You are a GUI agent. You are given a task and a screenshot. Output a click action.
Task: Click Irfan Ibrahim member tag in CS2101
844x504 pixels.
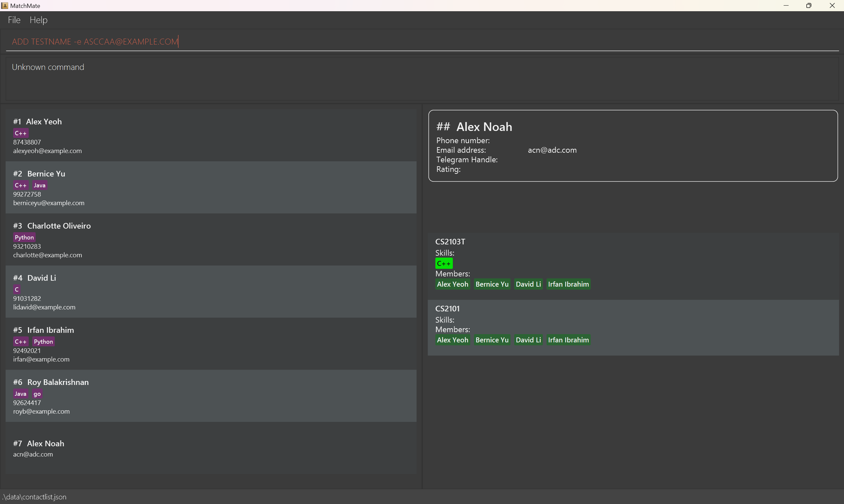[x=569, y=340]
